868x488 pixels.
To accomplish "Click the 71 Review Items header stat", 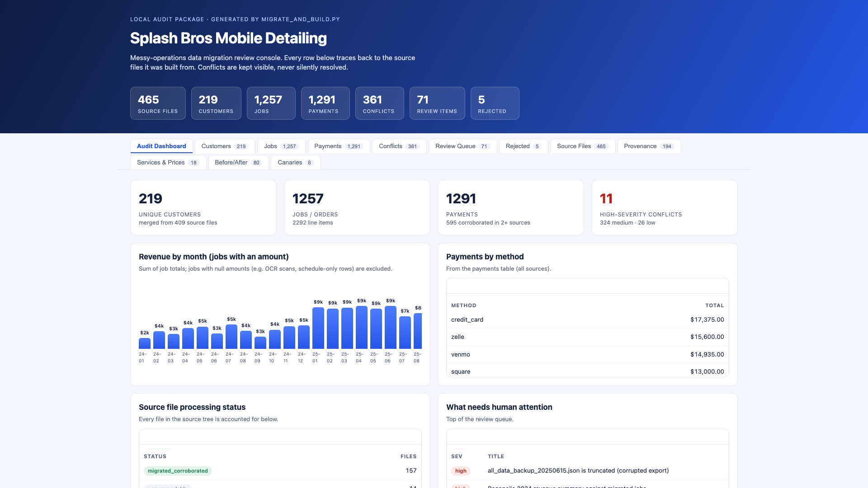I will tap(437, 103).
